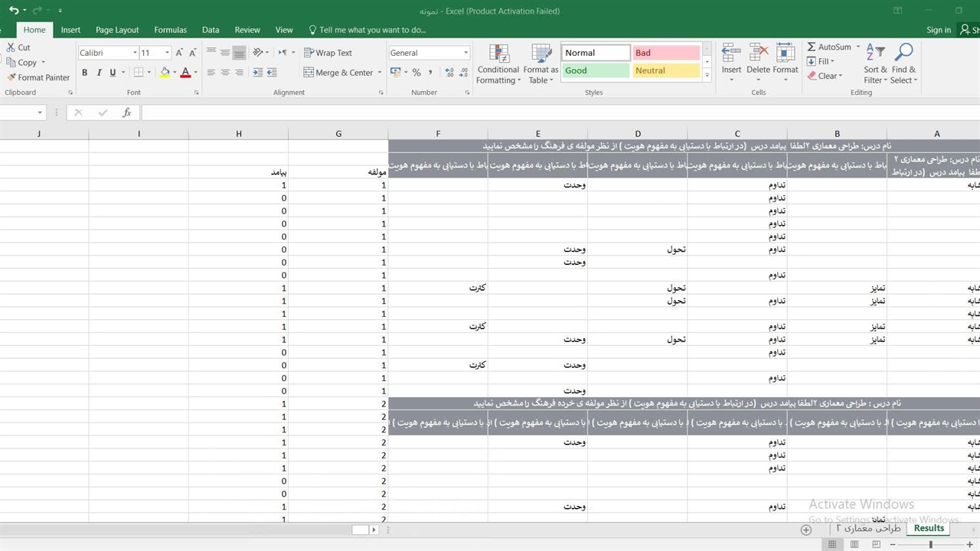Click the Insert Function fx icon
Screen dimensions: 980x551
click(x=127, y=112)
